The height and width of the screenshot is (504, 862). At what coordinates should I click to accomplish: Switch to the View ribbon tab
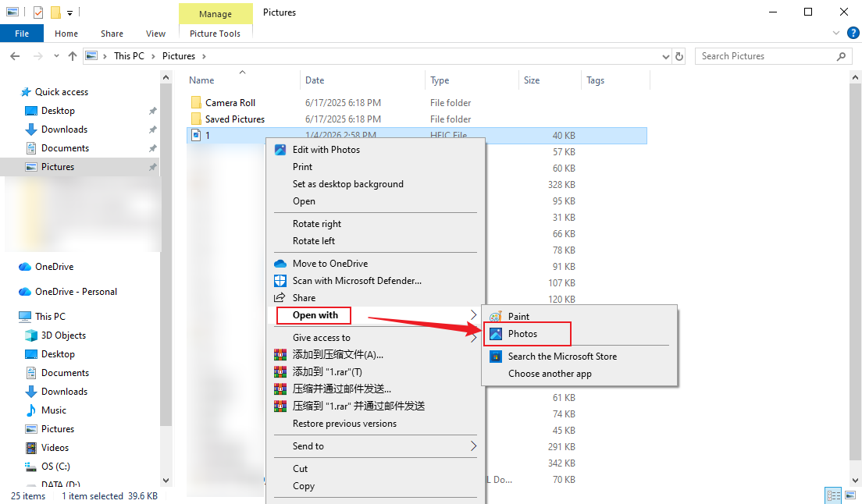tap(155, 33)
